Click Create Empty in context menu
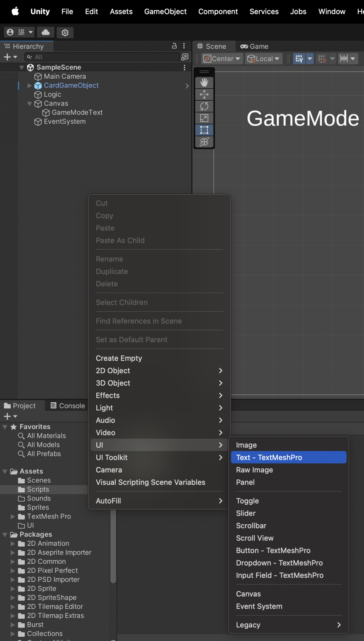 click(x=119, y=358)
